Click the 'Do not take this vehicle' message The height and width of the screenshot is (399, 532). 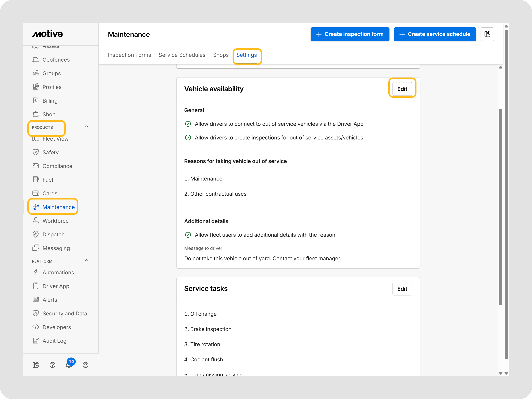[263, 259]
